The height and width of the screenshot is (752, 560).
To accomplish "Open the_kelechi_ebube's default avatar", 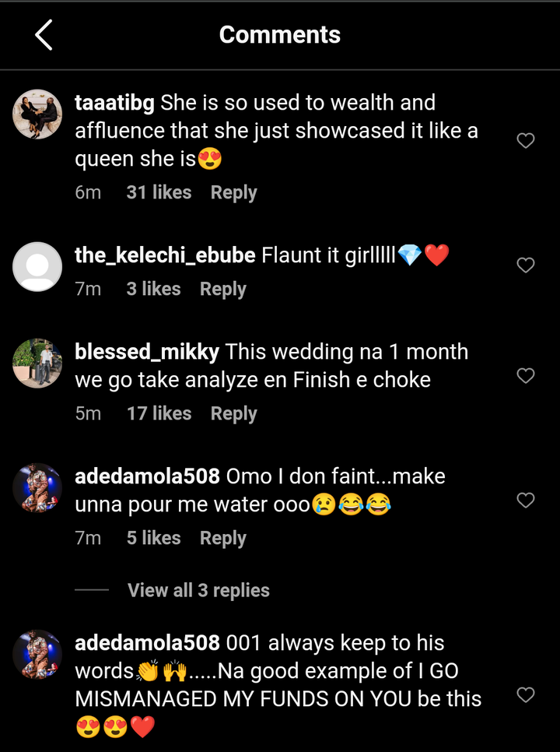I will pos(37,267).
